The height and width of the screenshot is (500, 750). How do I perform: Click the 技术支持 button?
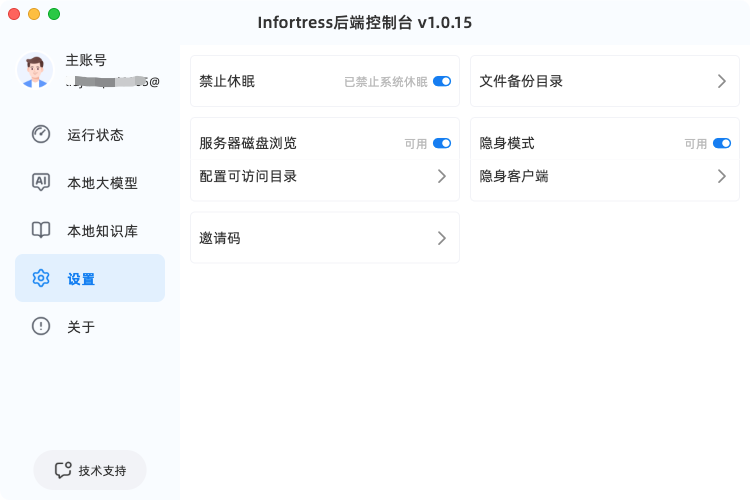click(x=90, y=470)
